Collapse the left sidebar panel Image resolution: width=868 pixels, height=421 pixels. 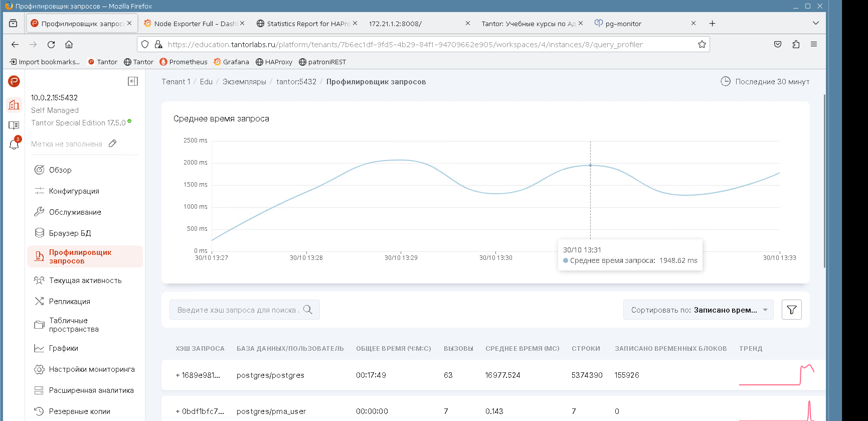click(133, 81)
